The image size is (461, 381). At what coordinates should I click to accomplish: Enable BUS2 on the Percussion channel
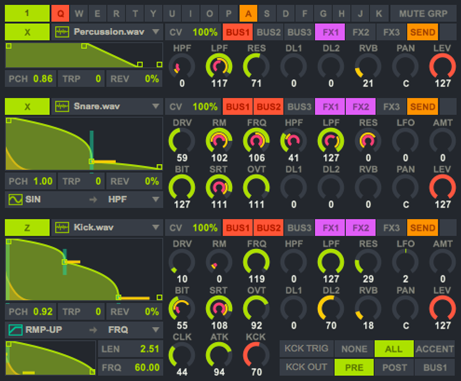[x=269, y=32]
